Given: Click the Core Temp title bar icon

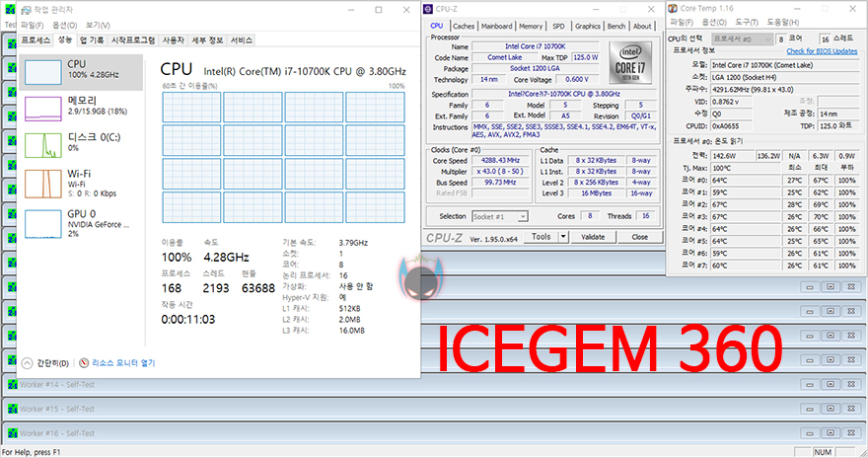Looking at the screenshot, I should [x=673, y=8].
